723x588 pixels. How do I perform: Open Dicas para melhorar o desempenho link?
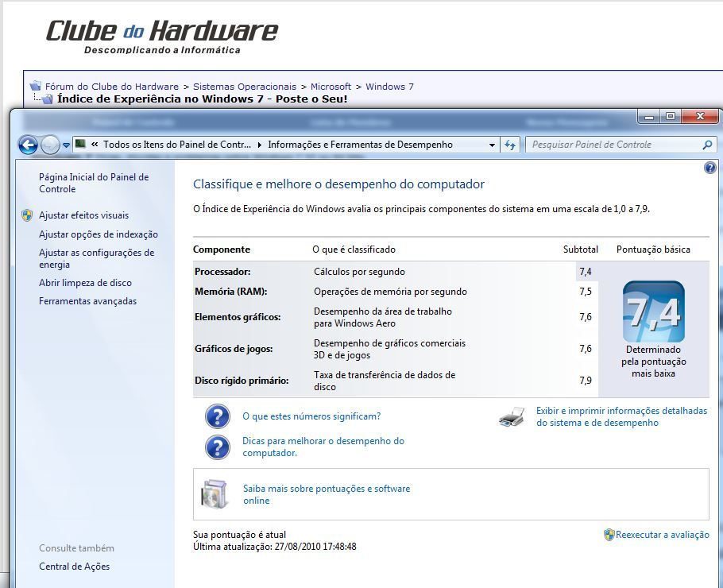pyautogui.click(x=323, y=447)
